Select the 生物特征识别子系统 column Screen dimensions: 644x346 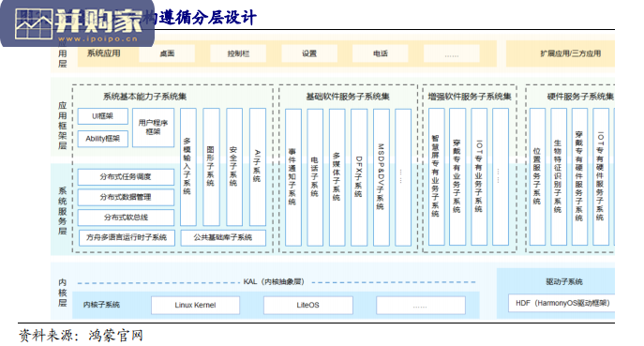pos(559,176)
